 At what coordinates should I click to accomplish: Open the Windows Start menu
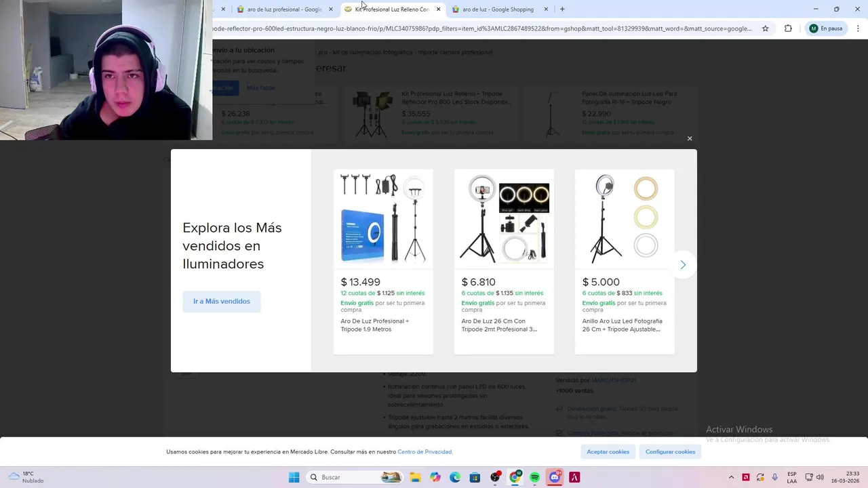(294, 477)
